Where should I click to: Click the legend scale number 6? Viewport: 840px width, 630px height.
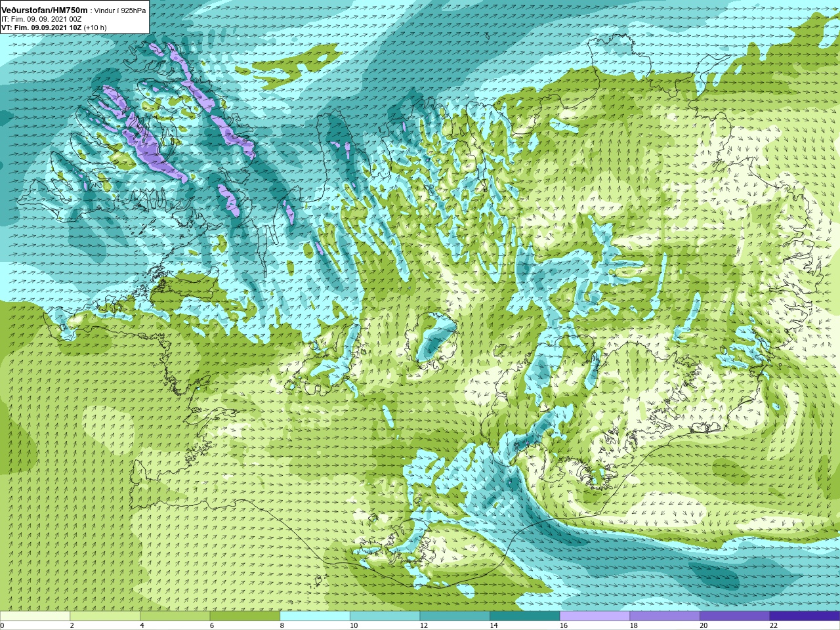coord(212,625)
